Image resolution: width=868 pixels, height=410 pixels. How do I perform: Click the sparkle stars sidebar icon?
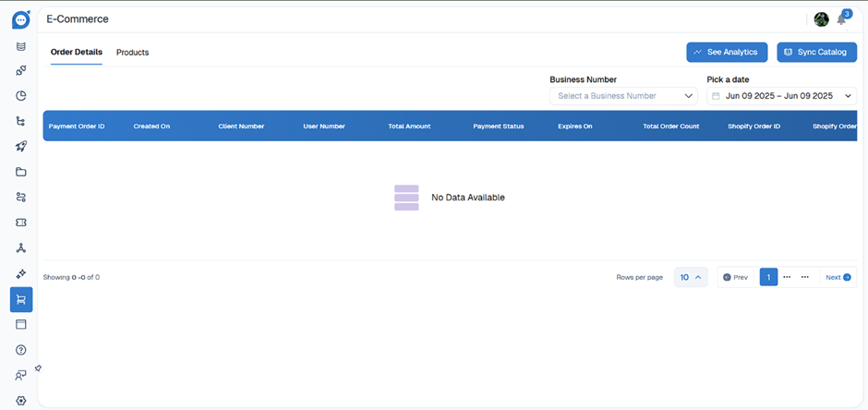(20, 274)
